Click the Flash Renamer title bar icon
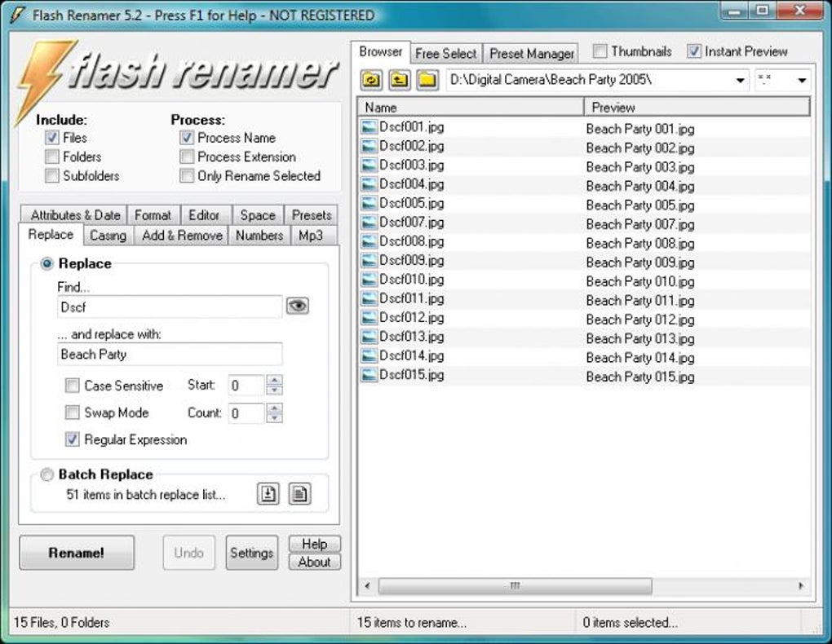This screenshot has width=832, height=644. point(17,15)
